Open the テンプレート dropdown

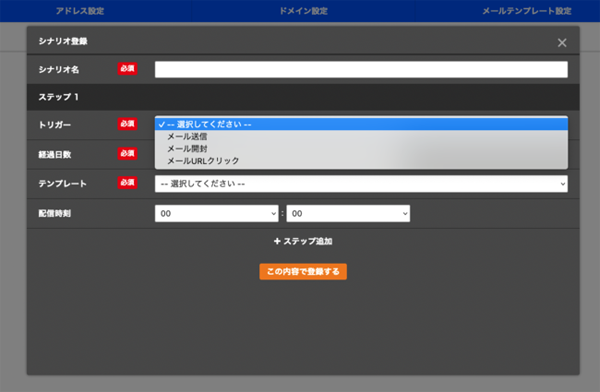[361, 184]
